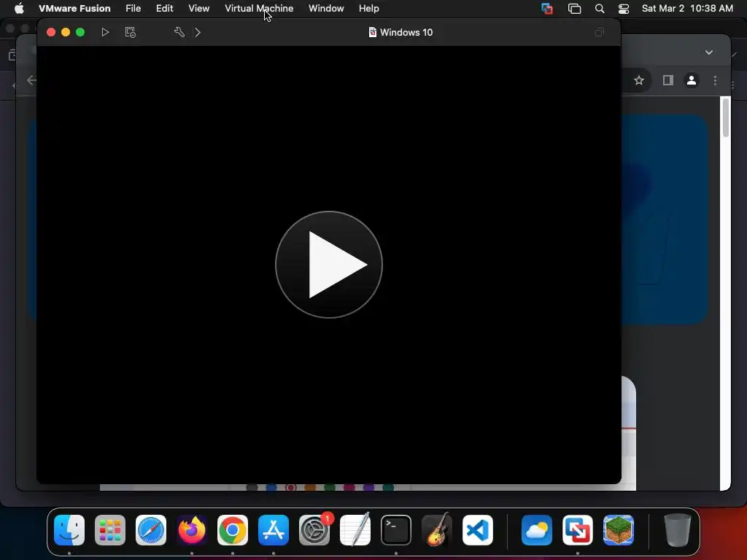Open the View menu
Viewport: 747px width, 560px height.
click(x=198, y=8)
